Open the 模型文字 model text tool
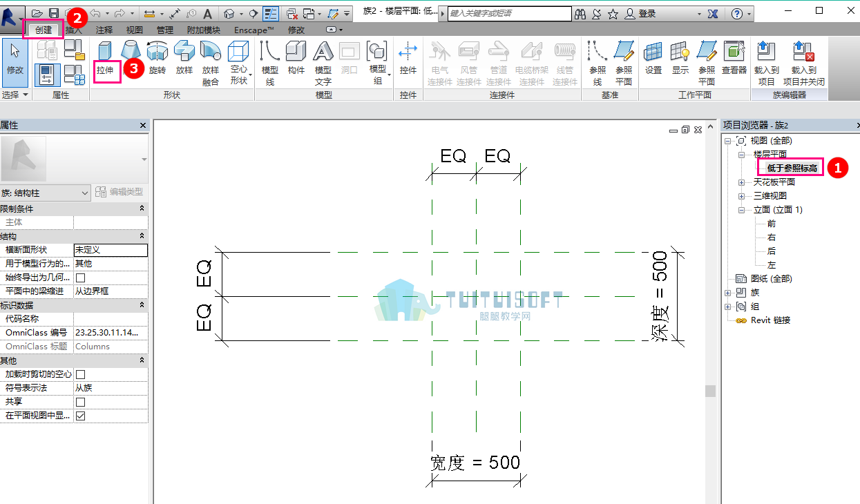The width and height of the screenshot is (860, 504). [x=323, y=64]
